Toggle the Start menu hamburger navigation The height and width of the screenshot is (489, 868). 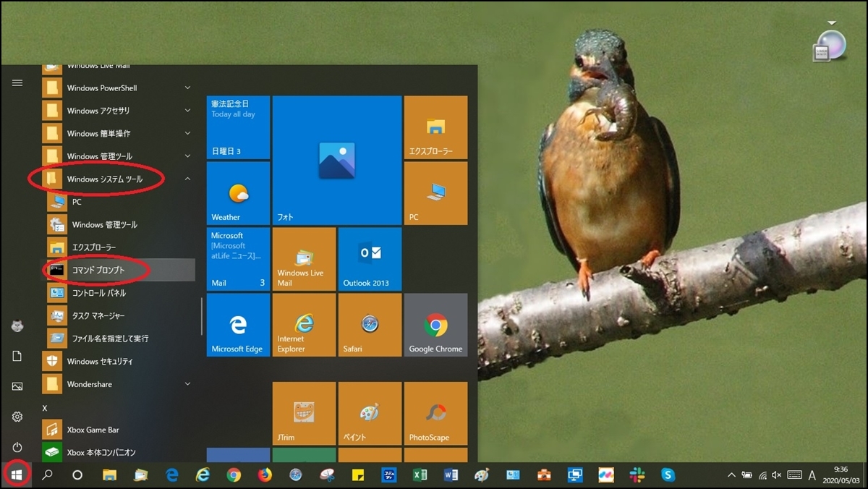[x=17, y=83]
